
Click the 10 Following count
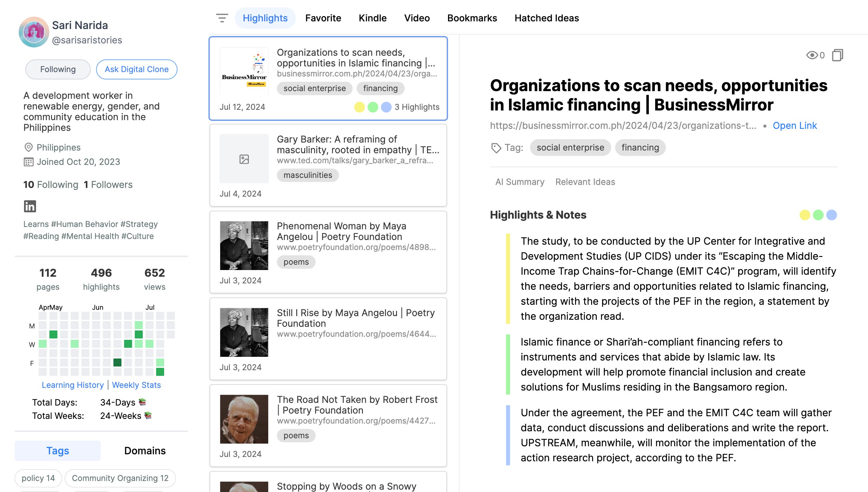51,185
